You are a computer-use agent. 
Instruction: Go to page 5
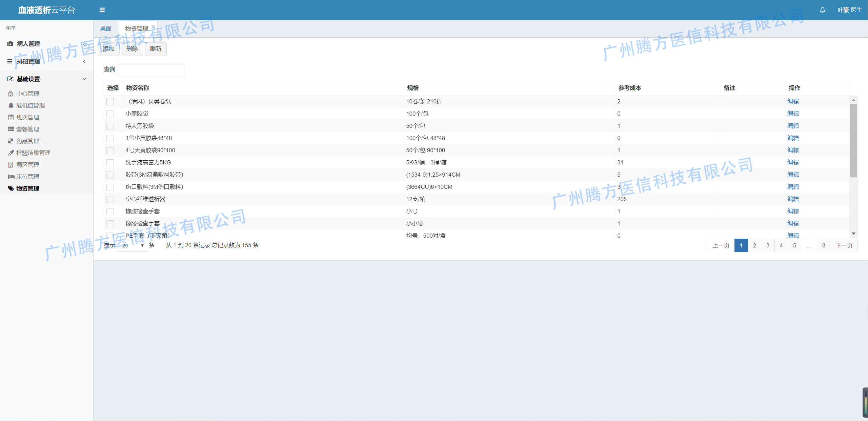click(x=794, y=245)
